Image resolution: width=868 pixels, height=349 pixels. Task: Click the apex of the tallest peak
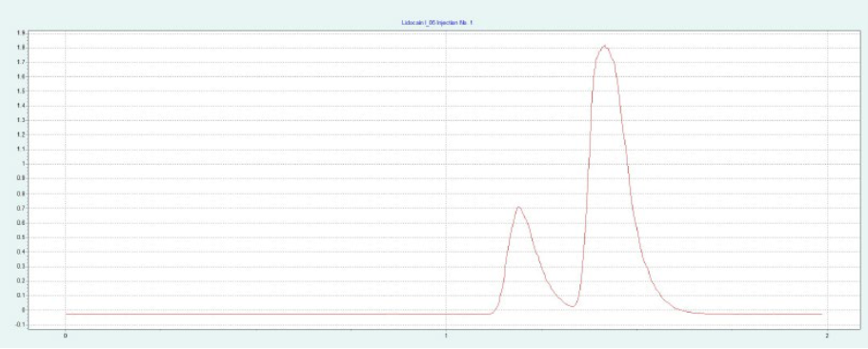click(604, 46)
